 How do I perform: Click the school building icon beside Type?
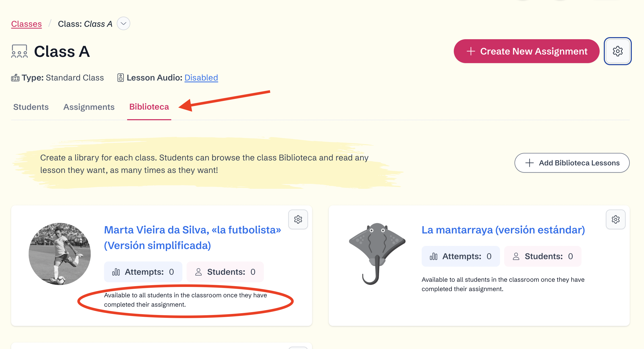pos(15,78)
